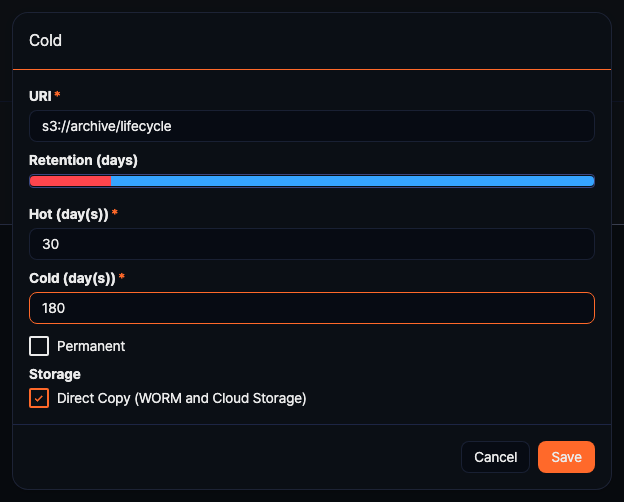
Task: Click the Hot (day(s)) label
Action: (68, 214)
